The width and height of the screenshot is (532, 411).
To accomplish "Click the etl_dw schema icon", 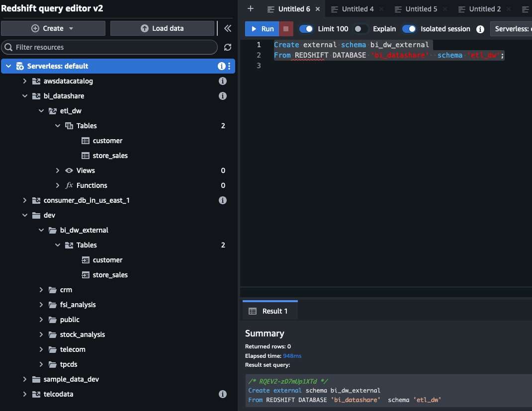I will [53, 111].
